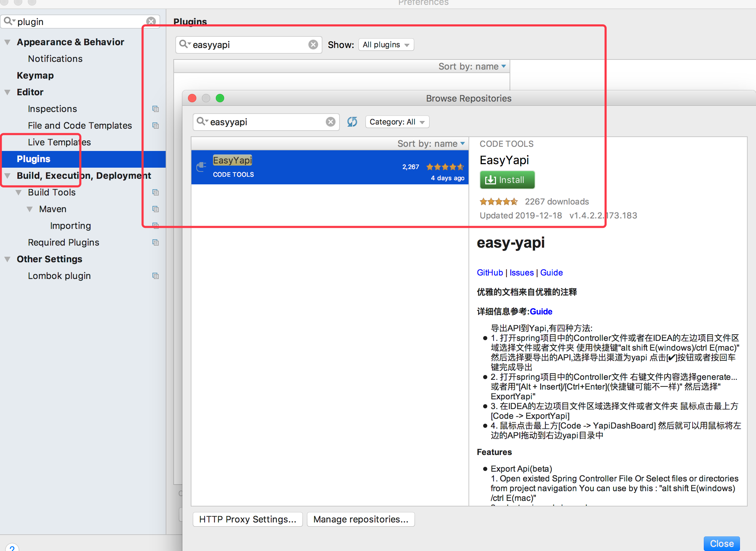Open the help question mark button
The width and height of the screenshot is (756, 551).
(x=12, y=548)
